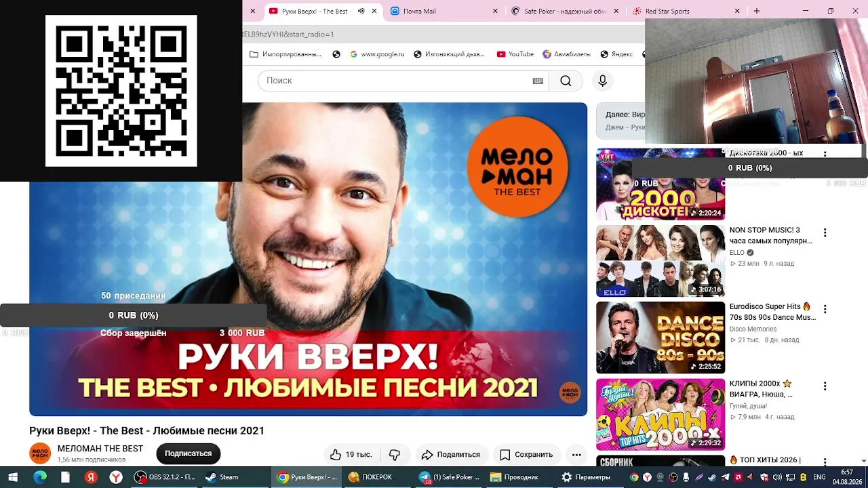
Task: Open the Telegram tray icon
Action: coord(726,477)
